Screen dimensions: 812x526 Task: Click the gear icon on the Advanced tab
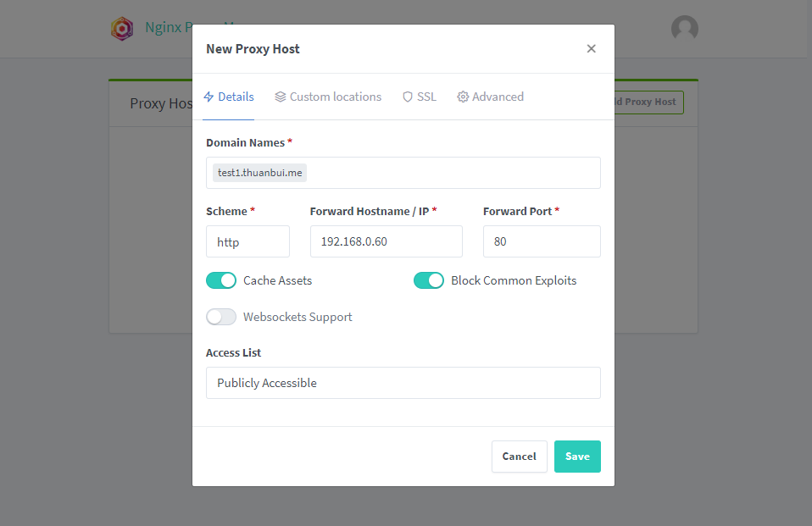pyautogui.click(x=463, y=97)
